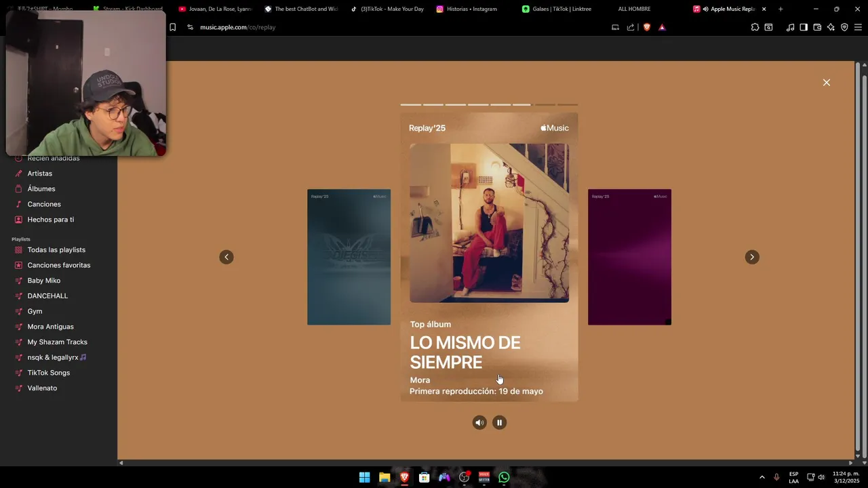Select the right magenta Replay preview card
The image size is (868, 488).
(x=629, y=257)
